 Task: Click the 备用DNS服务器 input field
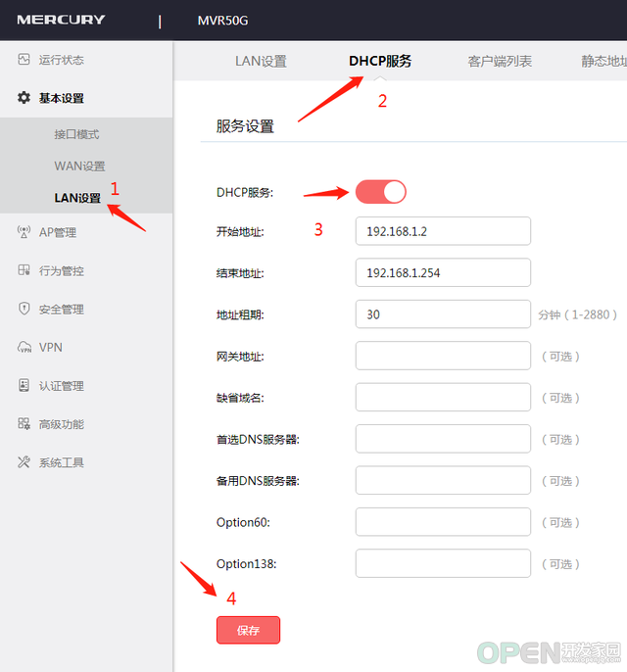(443, 480)
